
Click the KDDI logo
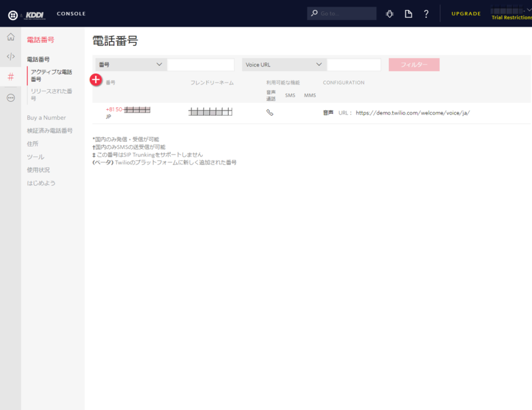[35, 15]
